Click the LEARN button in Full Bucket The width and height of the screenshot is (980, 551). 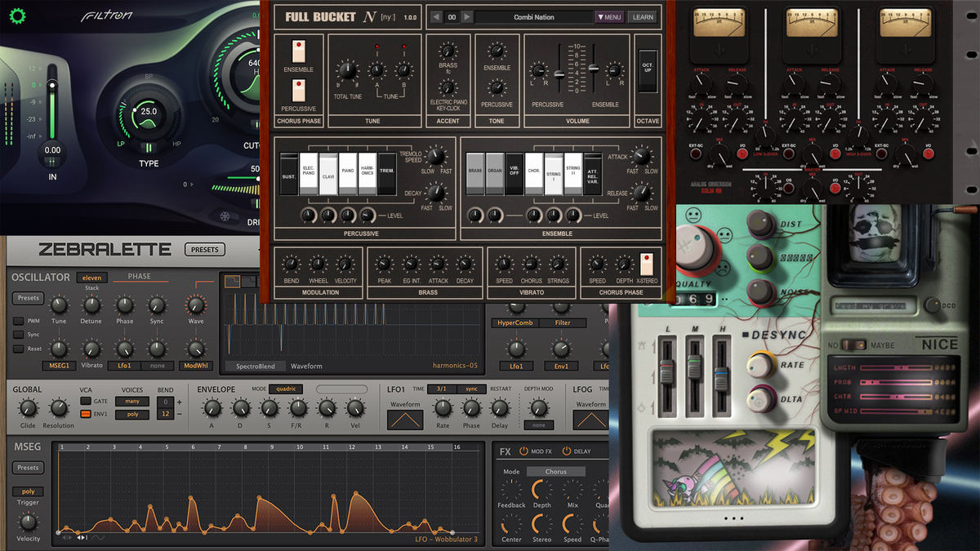pos(642,16)
